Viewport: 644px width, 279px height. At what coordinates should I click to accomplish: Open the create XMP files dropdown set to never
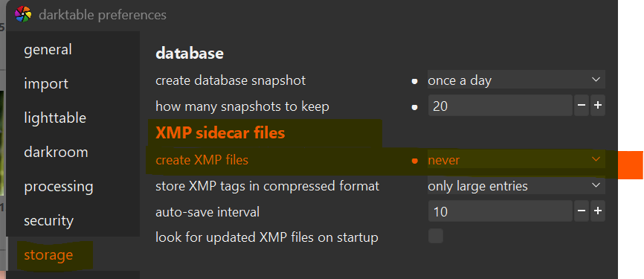point(516,159)
